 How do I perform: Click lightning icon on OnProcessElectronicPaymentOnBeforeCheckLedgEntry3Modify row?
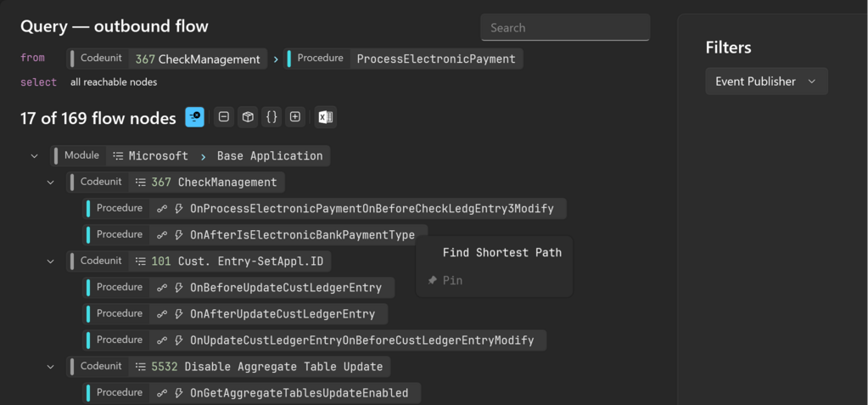coord(179,209)
